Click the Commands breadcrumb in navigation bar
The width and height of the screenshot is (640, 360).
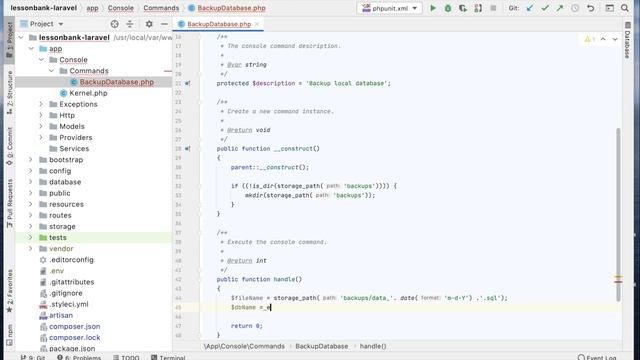(161, 8)
